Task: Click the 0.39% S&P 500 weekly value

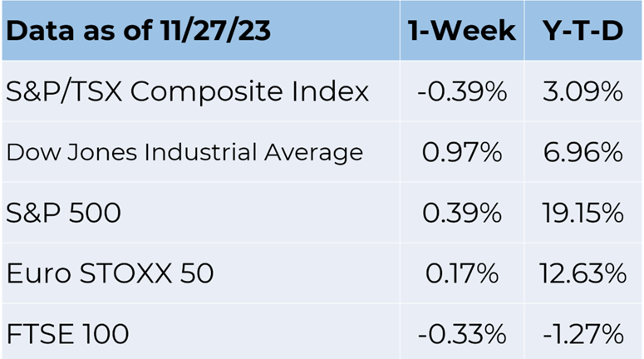Action: [x=462, y=213]
